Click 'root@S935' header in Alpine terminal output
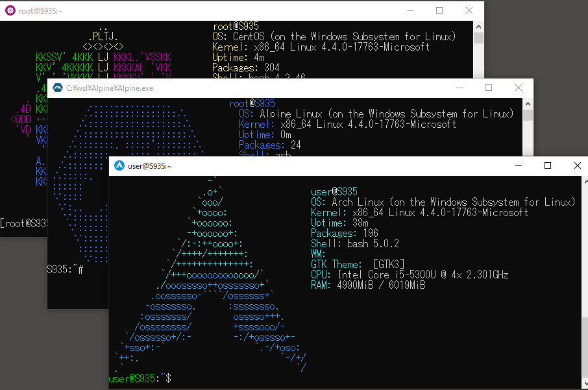 tap(252, 103)
